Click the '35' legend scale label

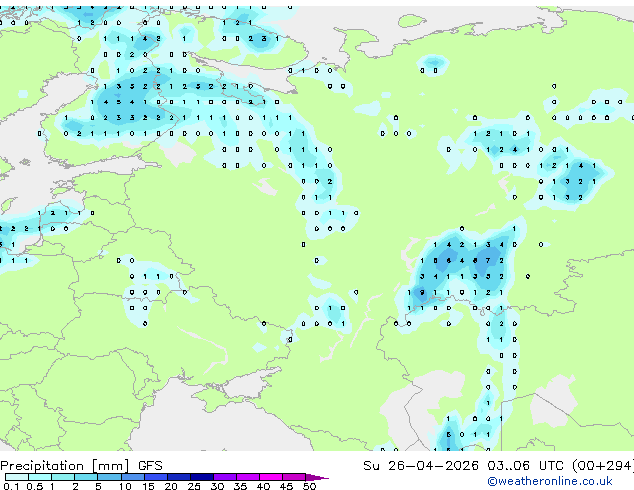point(240,486)
